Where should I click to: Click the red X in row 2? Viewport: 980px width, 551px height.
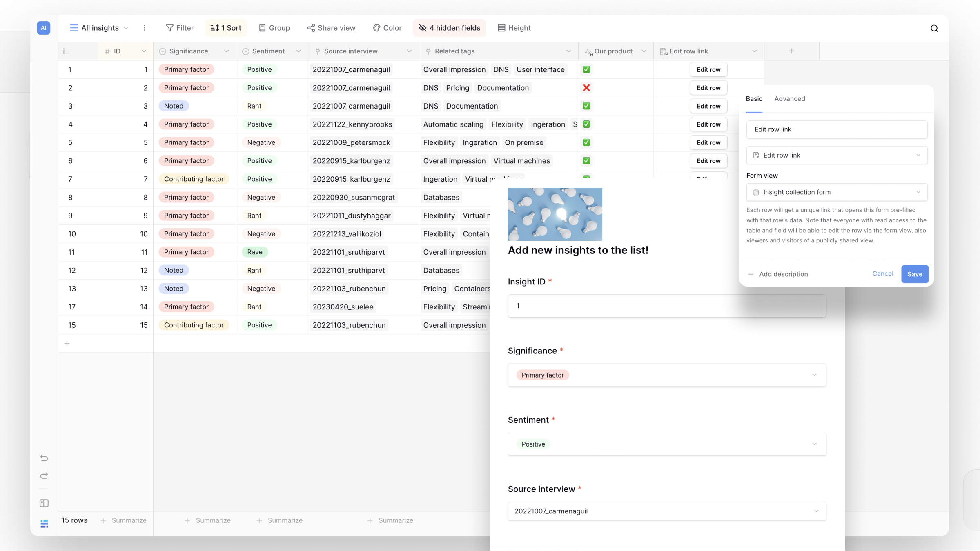[x=586, y=87]
